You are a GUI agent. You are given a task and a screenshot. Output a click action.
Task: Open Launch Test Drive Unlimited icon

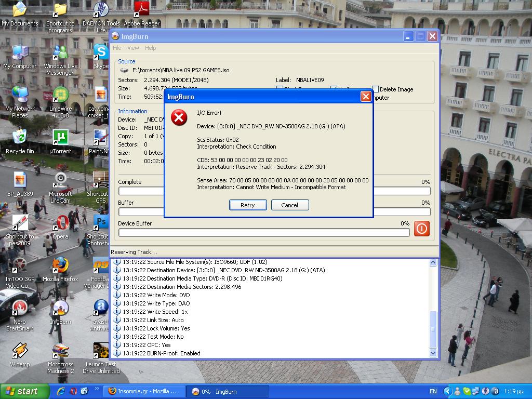(x=101, y=358)
